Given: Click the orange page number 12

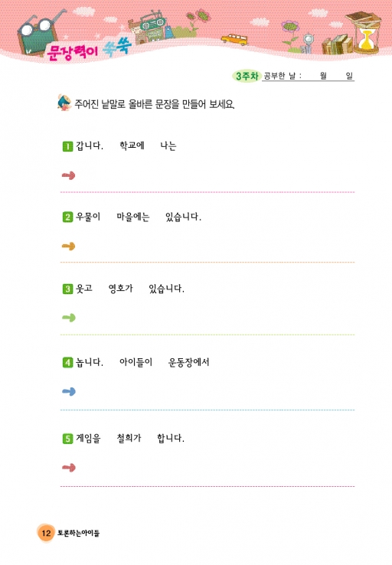Looking at the screenshot, I should (46, 533).
